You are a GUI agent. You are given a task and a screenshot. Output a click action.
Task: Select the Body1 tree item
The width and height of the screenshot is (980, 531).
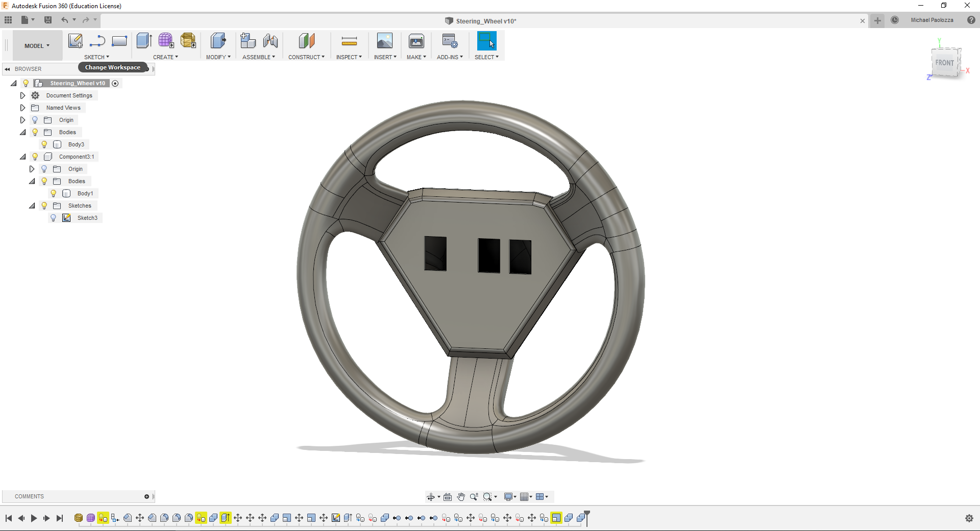pyautogui.click(x=85, y=193)
